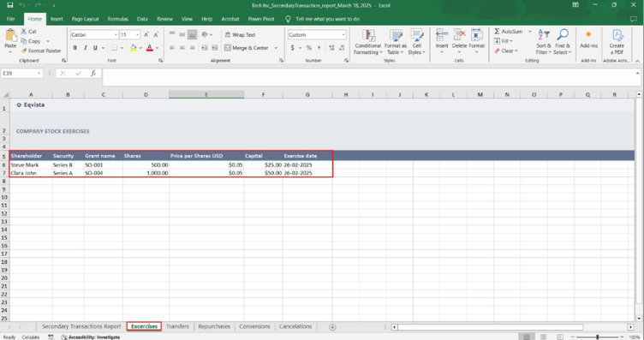The image size is (644, 340).
Task: Toggle Align Left in ribbon
Action: coord(172,48)
